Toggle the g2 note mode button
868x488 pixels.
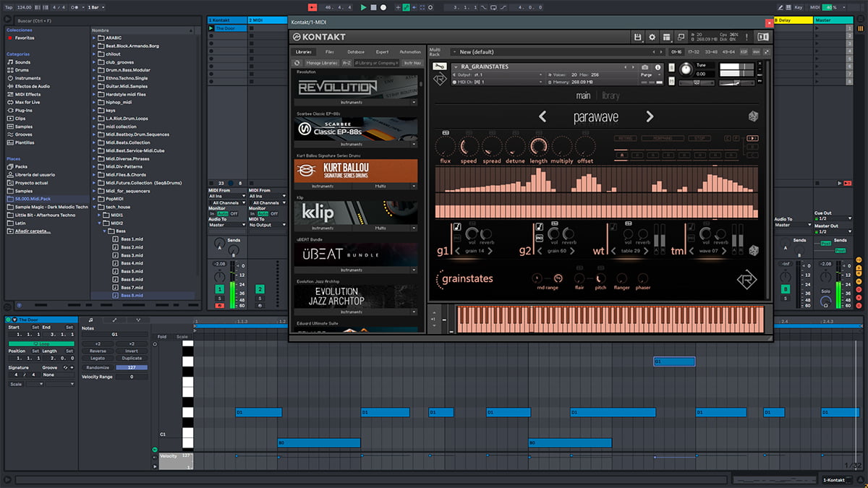pos(539,228)
